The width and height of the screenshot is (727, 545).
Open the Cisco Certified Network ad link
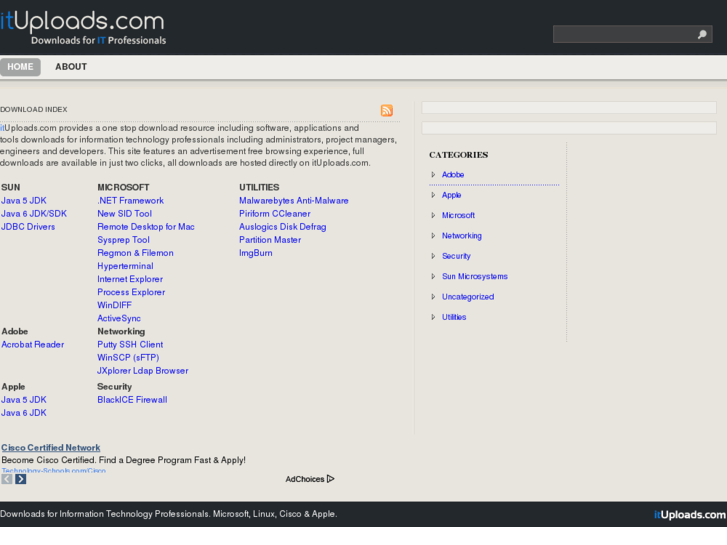(x=51, y=448)
